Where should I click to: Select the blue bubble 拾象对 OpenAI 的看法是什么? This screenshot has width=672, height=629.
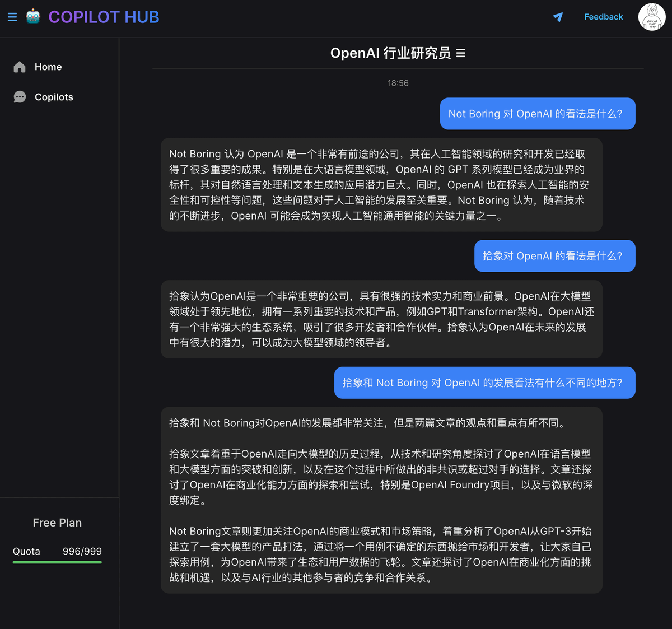[554, 256]
